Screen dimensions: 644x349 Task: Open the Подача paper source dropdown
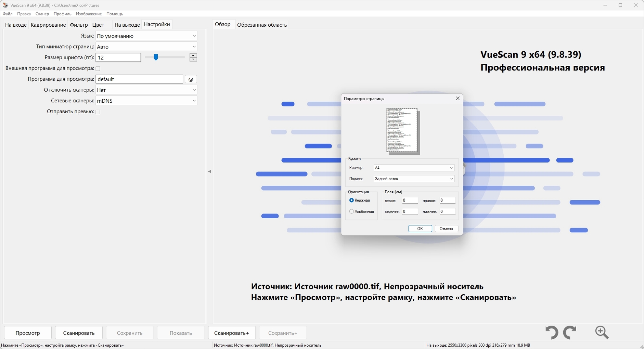click(414, 179)
